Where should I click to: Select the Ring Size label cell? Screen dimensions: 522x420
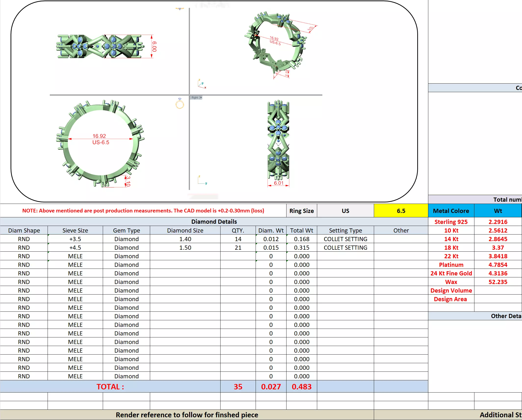301,211
